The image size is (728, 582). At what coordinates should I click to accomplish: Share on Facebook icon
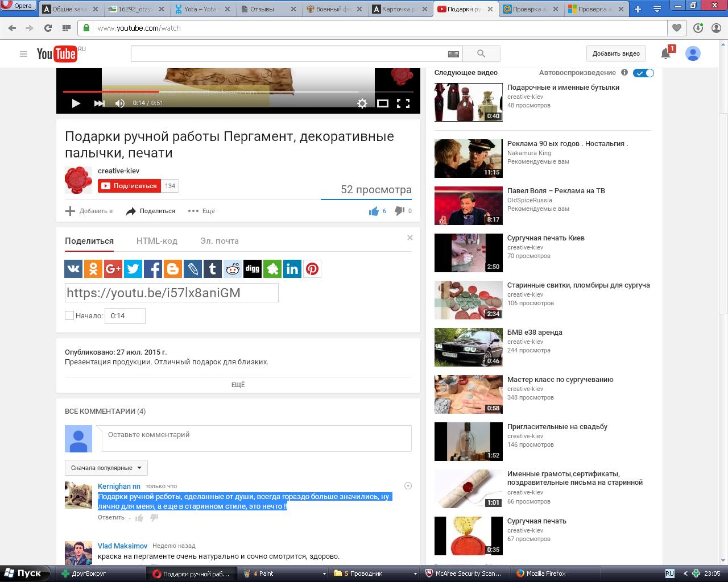pos(153,269)
